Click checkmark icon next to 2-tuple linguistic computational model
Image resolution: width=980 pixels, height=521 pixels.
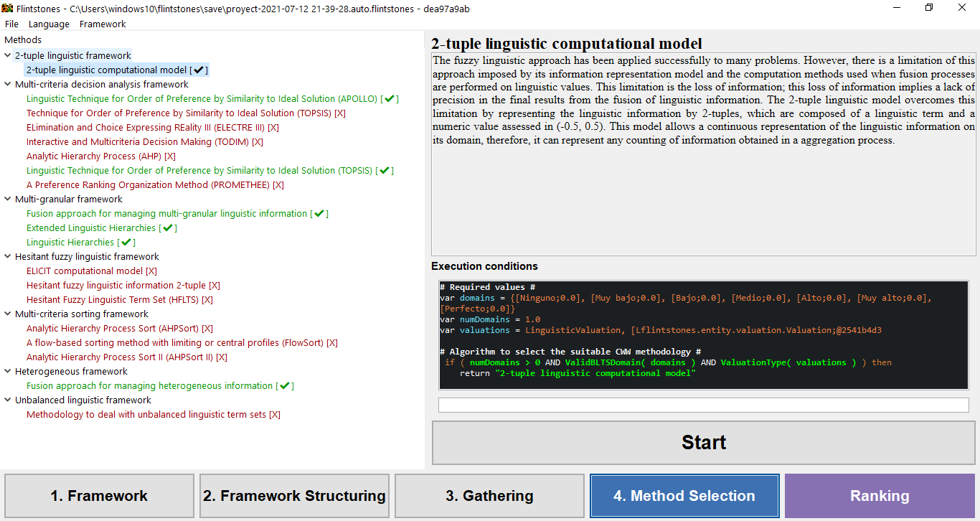pyautogui.click(x=199, y=70)
